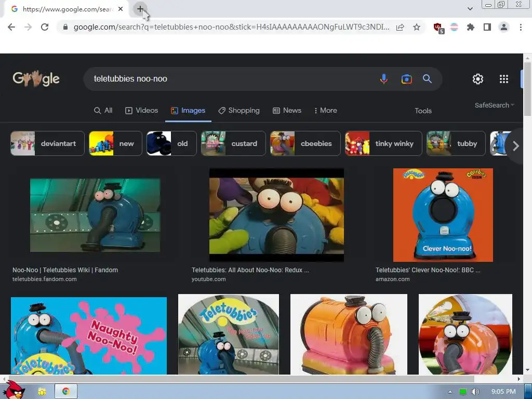
Task: Open the circular orange-pink Noo-Noo image
Action: click(x=465, y=334)
